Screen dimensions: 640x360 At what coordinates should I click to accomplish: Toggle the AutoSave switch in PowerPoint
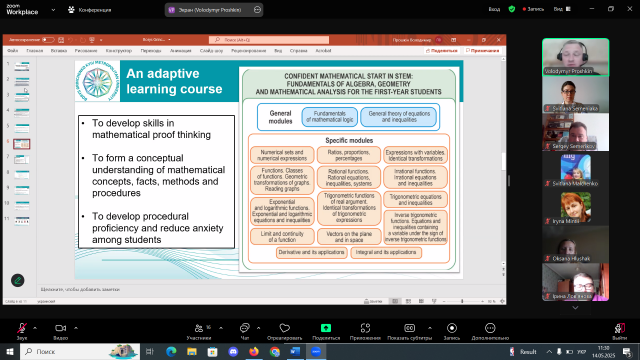click(x=48, y=40)
